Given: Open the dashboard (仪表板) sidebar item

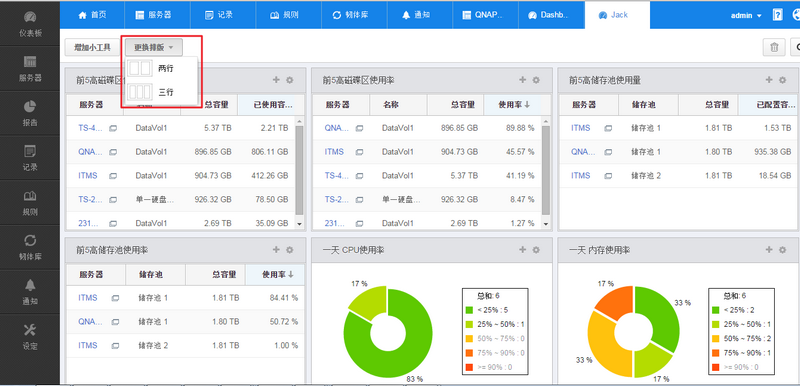Looking at the screenshot, I should 30,23.
